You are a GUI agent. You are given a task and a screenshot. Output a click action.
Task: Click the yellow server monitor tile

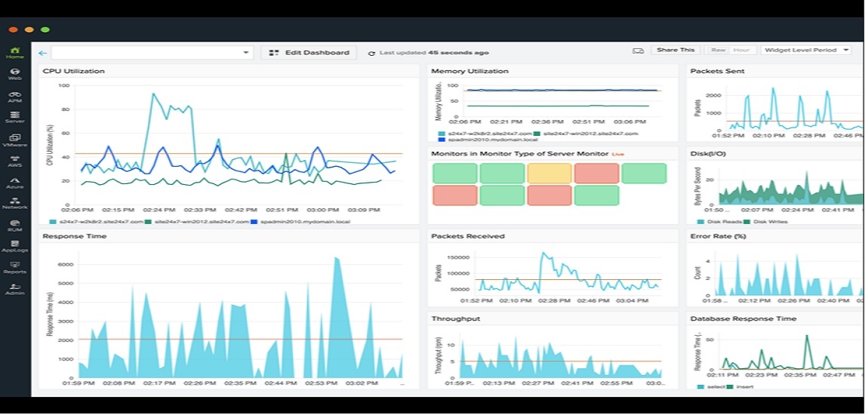pyautogui.click(x=549, y=174)
